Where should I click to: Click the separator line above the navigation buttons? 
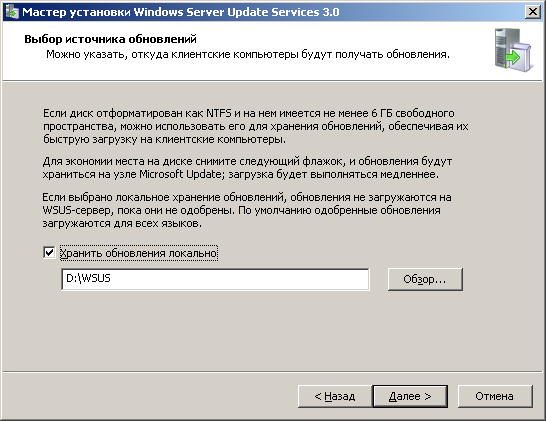pyautogui.click(x=273, y=372)
